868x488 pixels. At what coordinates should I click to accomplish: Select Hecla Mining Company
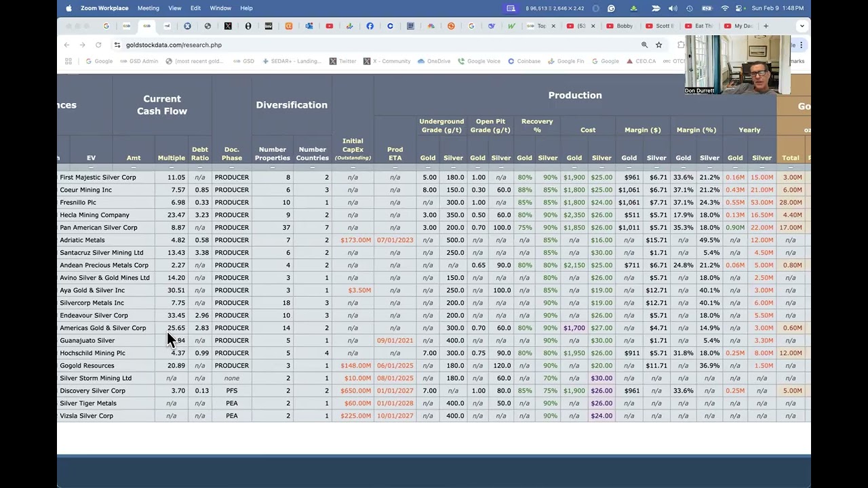click(94, 215)
